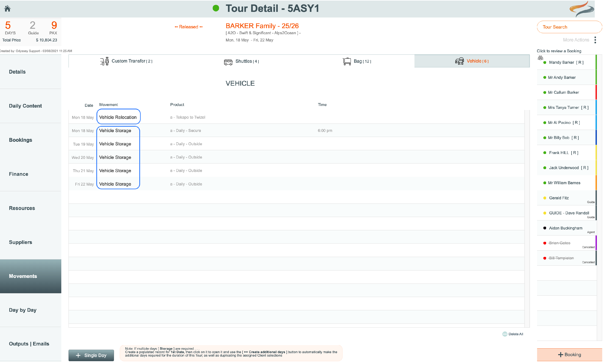This screenshot has height=364, width=603.
Task: Open the Vehicle Relocation movement row
Action: (x=296, y=117)
